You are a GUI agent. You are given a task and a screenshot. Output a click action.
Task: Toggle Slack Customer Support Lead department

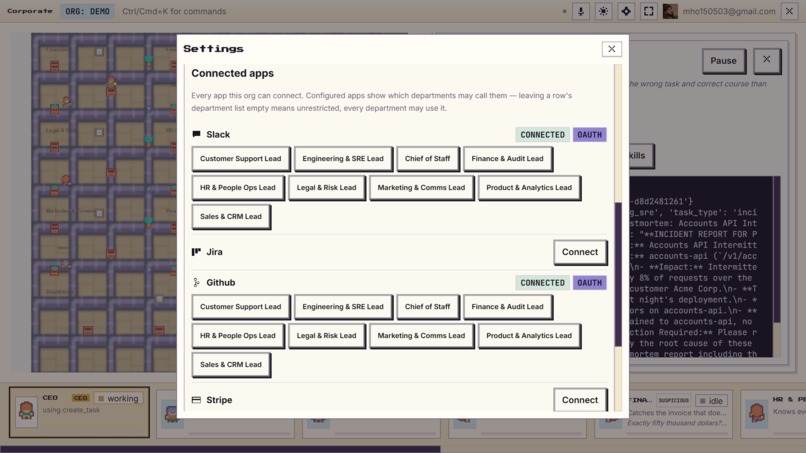pos(241,158)
